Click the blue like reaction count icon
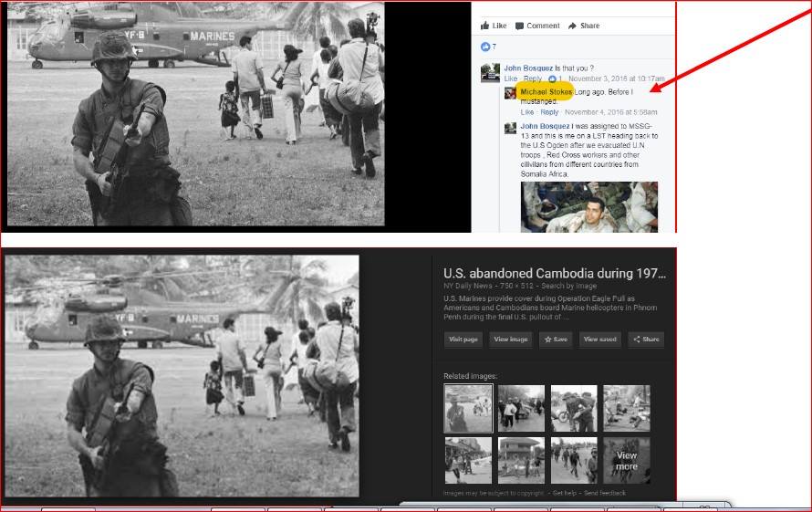Viewport: 812px width, 512px height. [485, 47]
